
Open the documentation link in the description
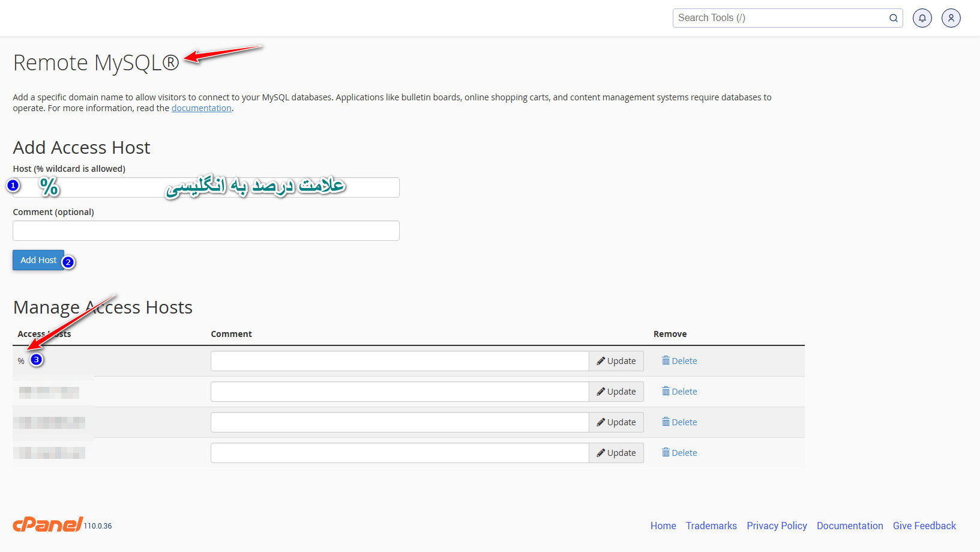click(x=201, y=108)
